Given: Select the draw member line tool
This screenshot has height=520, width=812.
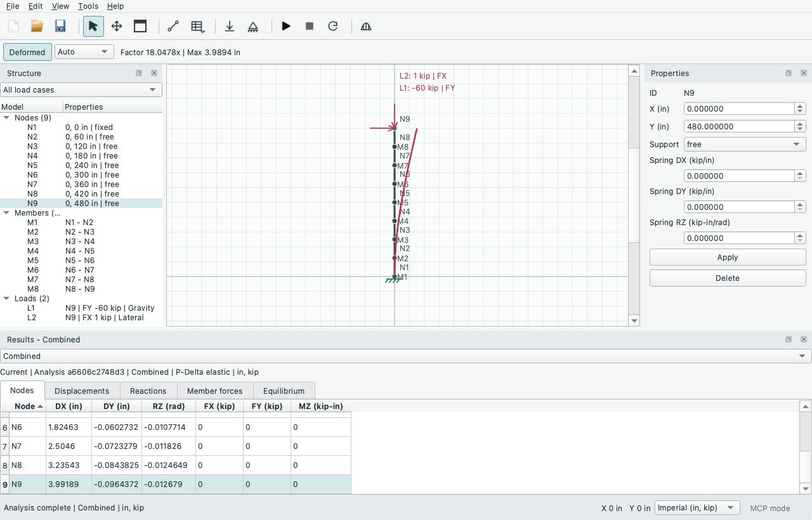Looking at the screenshot, I should [x=173, y=26].
